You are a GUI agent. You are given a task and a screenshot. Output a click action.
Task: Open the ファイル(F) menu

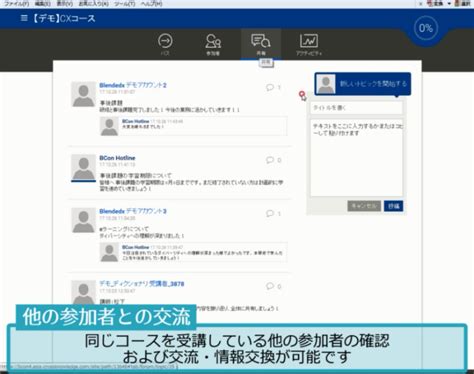16,4
